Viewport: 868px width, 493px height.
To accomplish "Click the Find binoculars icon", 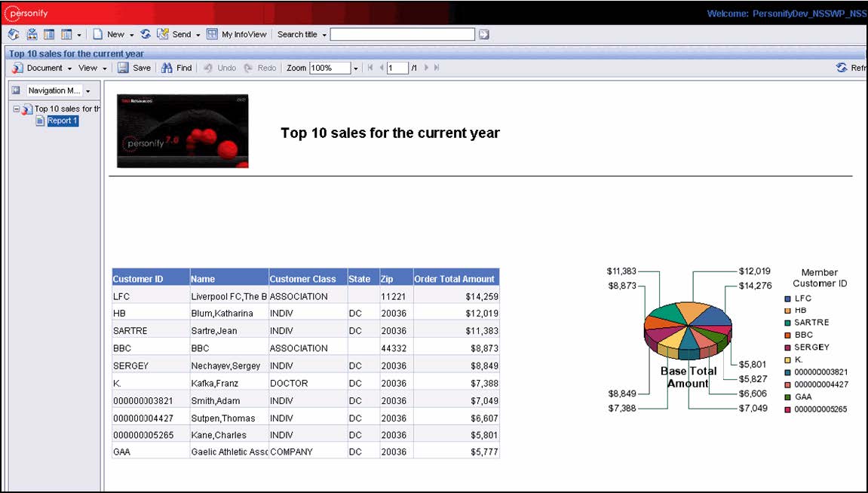I will (x=167, y=68).
